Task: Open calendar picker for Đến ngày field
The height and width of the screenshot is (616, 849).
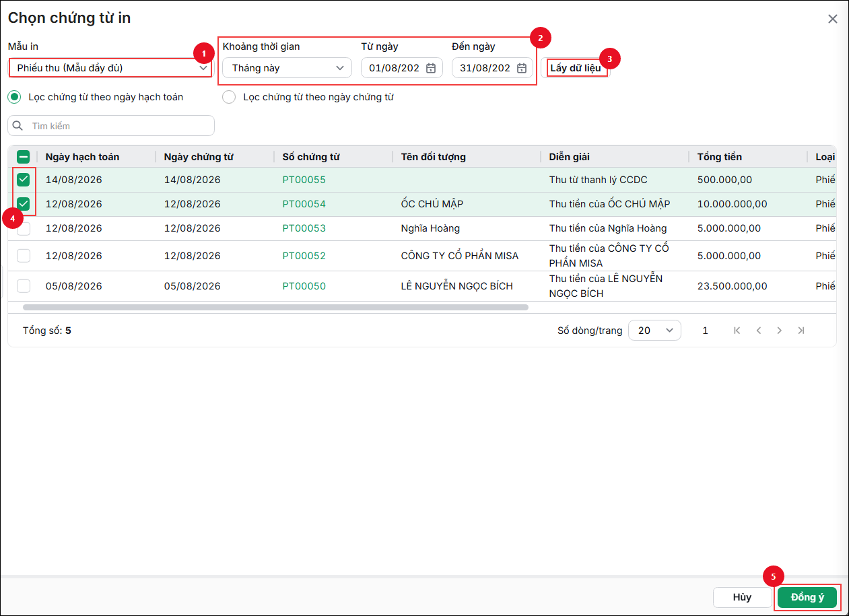Action: (521, 68)
